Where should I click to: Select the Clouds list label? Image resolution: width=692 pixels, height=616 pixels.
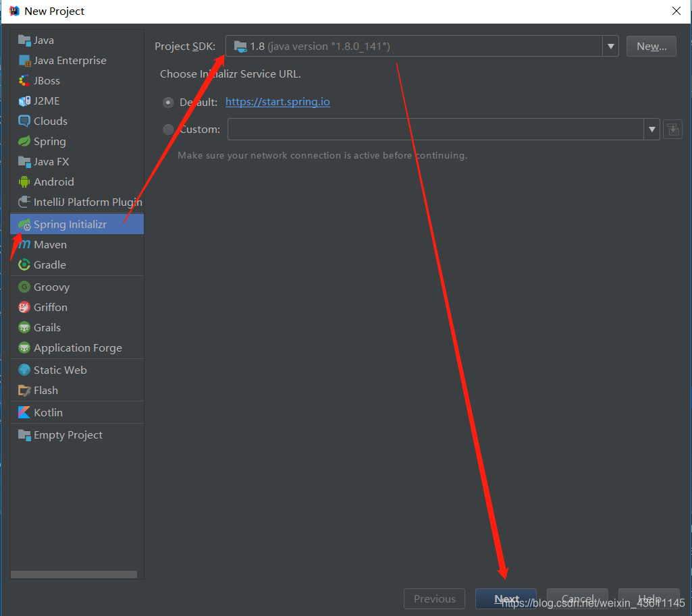51,121
